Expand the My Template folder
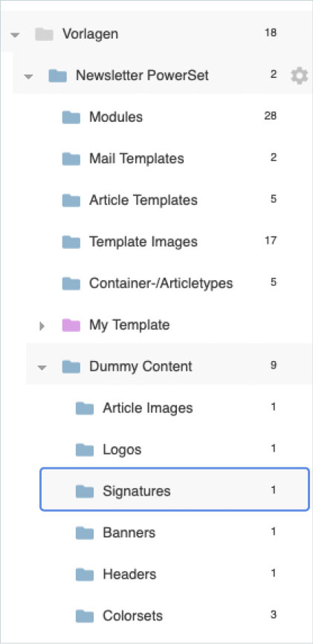Image resolution: width=313 pixels, height=644 pixels. point(42,326)
